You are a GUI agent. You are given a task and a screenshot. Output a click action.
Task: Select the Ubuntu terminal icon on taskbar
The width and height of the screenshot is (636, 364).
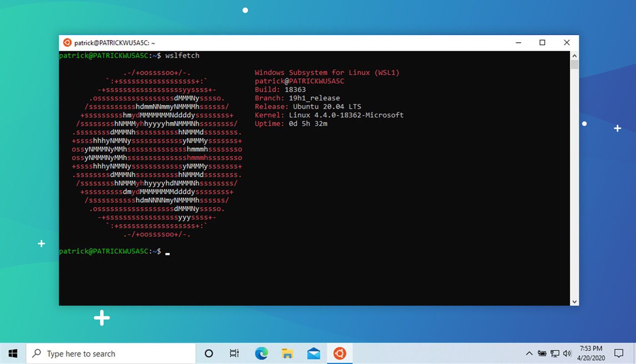pyautogui.click(x=339, y=353)
